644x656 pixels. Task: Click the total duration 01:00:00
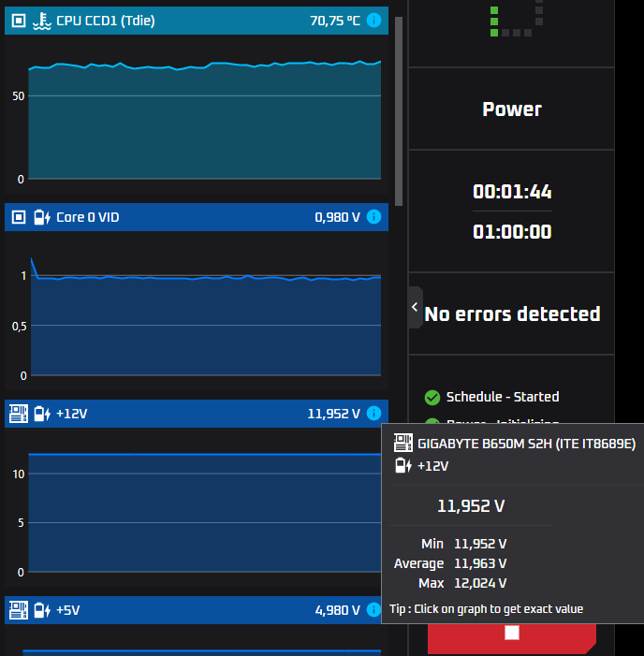click(512, 232)
